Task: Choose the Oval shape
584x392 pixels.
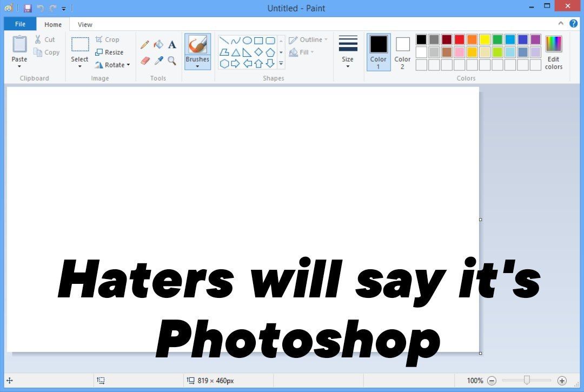Action: [x=247, y=41]
